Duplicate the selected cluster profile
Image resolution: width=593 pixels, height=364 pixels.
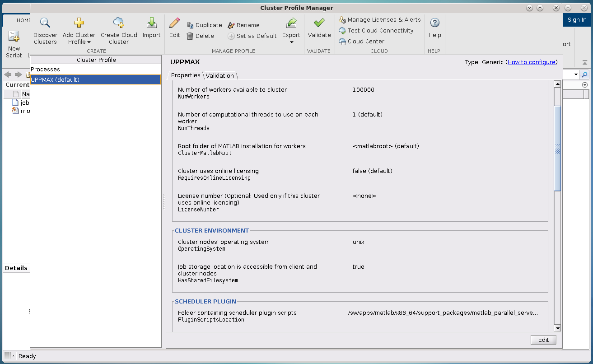[x=204, y=25]
